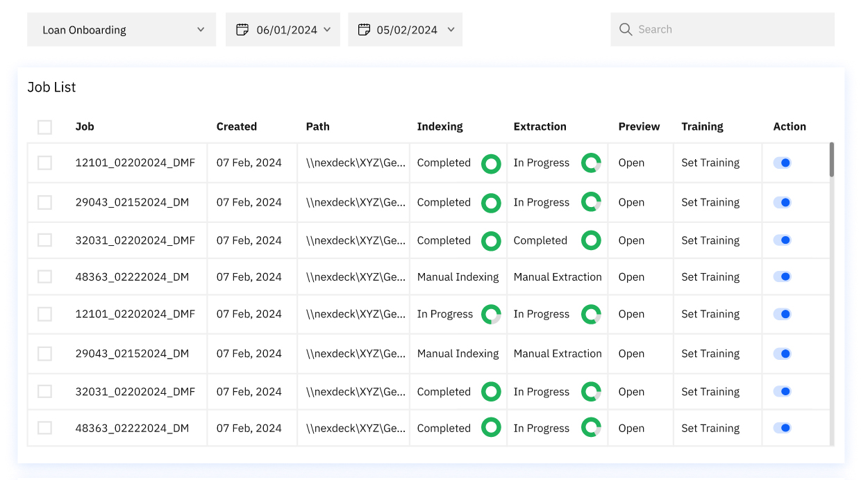The height and width of the screenshot is (480, 868).
Task: Tick the select-all checkbox in the table header
Action: 44,127
